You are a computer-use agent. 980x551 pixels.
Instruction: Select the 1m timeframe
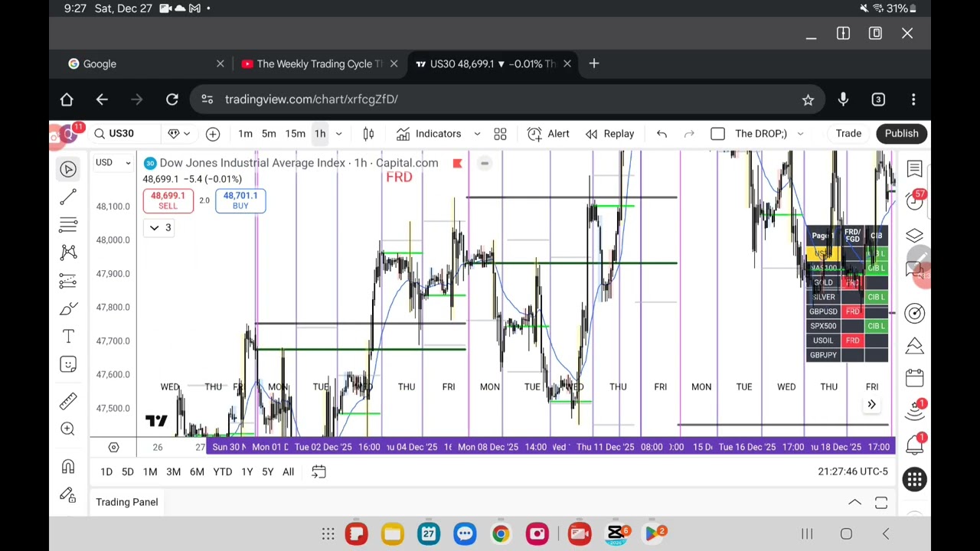(245, 134)
